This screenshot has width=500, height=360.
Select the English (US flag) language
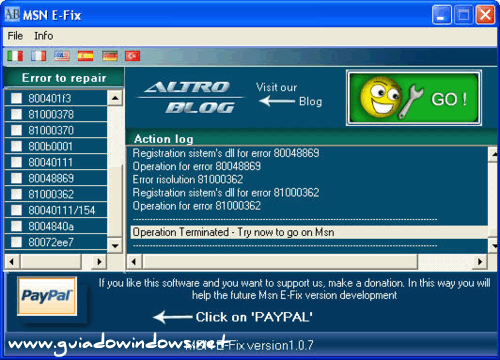pos(62,56)
